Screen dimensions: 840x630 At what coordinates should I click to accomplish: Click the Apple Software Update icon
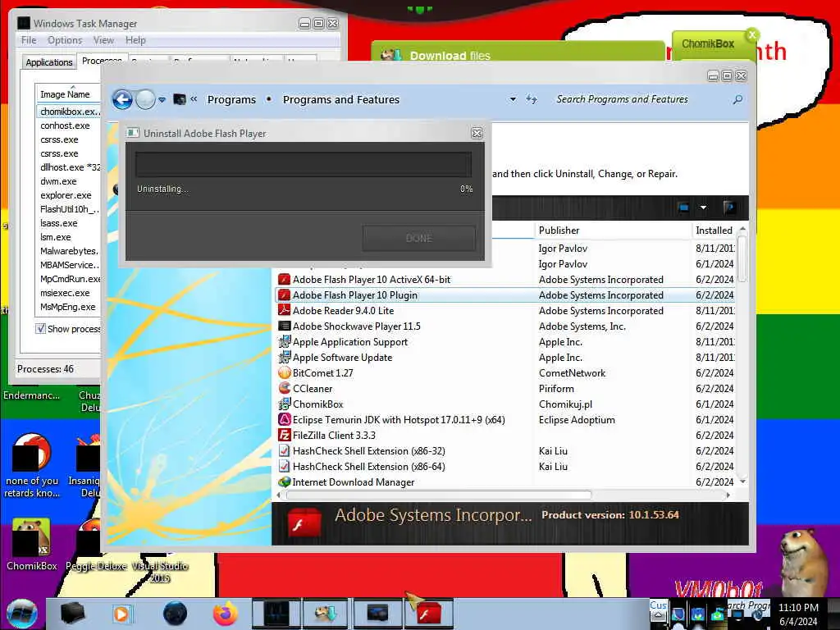[x=284, y=358]
